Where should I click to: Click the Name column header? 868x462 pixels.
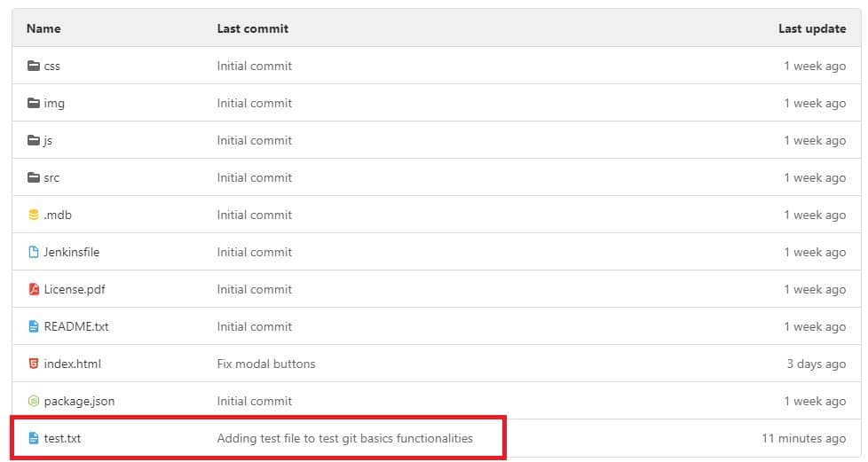43,28
